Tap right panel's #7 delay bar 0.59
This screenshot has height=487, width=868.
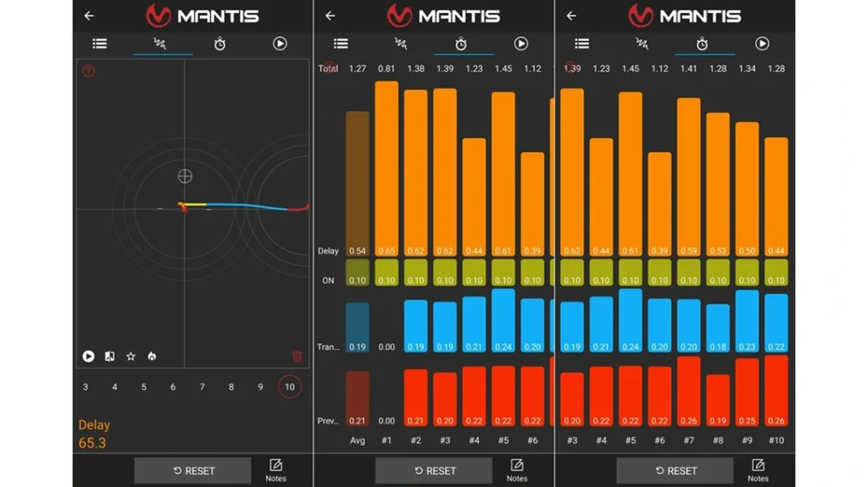[688, 177]
